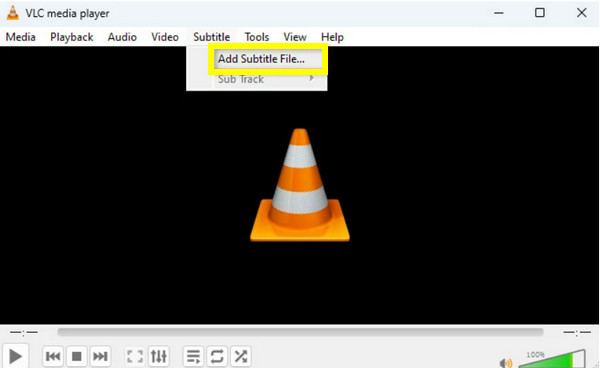Expand the Sub Track submenu

tap(268, 79)
